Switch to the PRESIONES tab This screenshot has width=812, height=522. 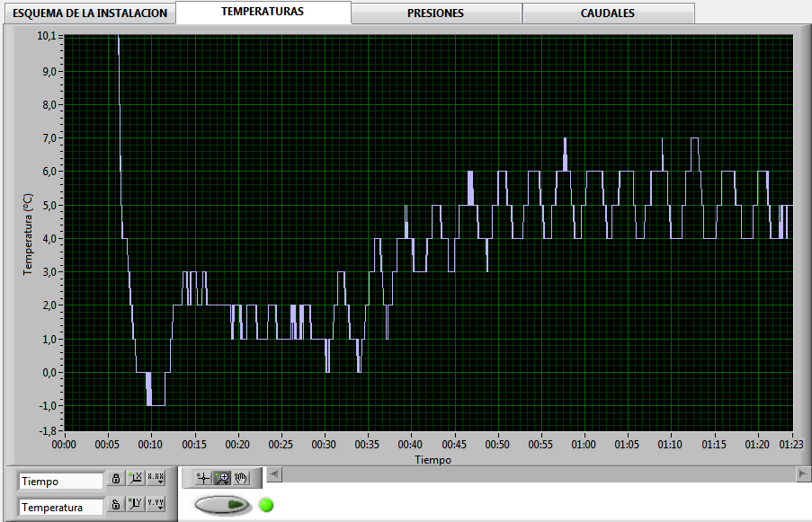pos(435,13)
